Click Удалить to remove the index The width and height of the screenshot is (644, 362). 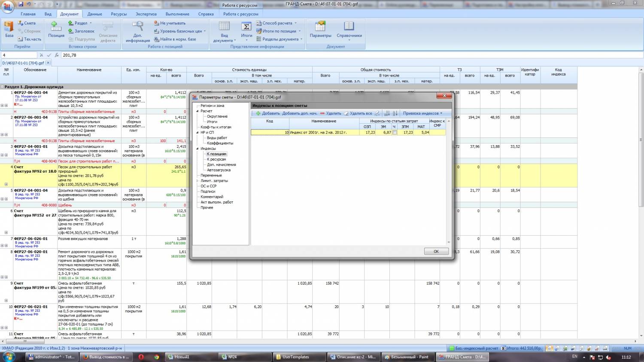pyautogui.click(x=331, y=113)
